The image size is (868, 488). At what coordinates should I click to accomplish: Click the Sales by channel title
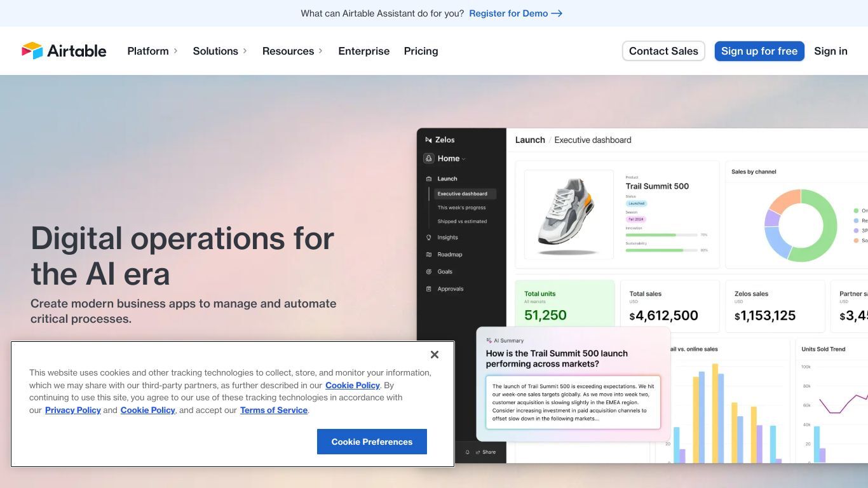point(754,172)
